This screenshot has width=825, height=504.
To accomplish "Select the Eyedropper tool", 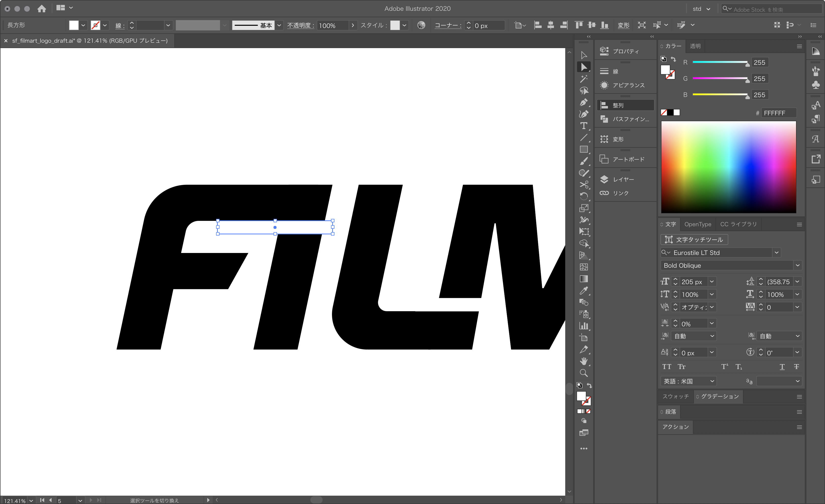I will pos(584,291).
